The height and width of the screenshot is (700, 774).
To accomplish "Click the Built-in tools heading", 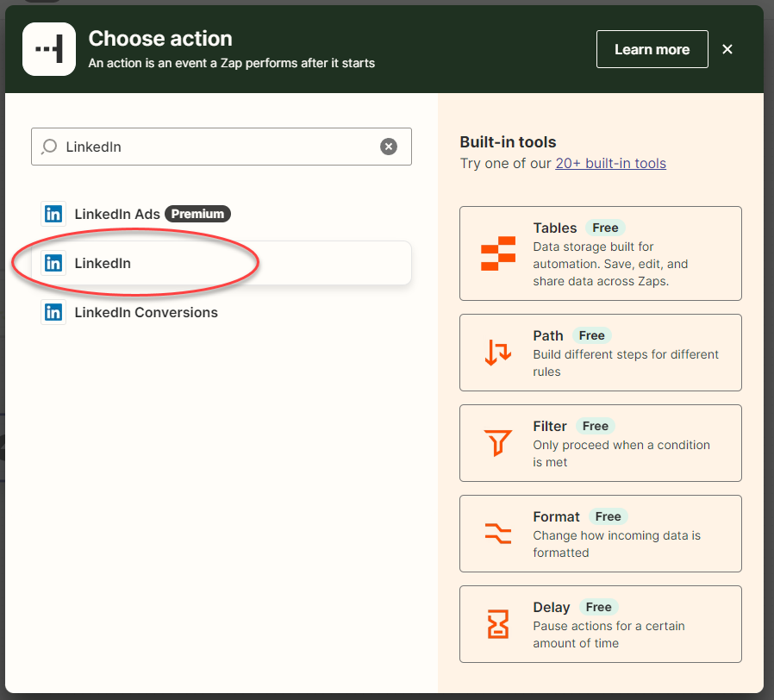I will pos(508,142).
